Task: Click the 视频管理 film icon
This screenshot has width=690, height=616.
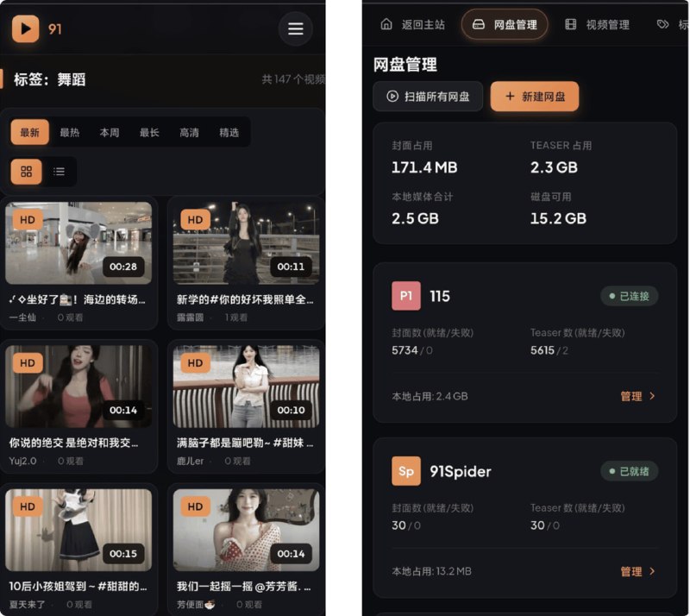Action: pyautogui.click(x=570, y=24)
